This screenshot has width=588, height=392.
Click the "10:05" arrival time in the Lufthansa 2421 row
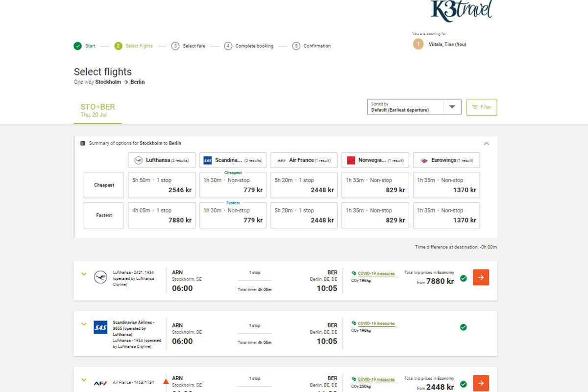click(327, 288)
